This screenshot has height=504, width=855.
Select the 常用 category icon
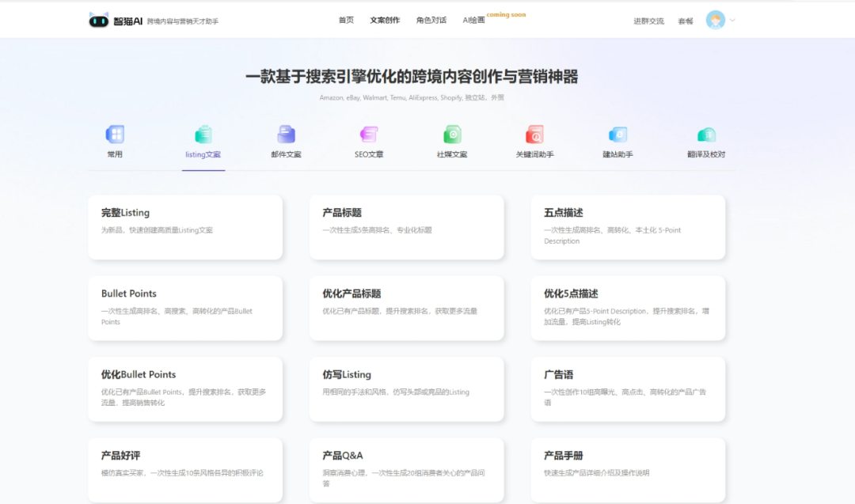(x=114, y=136)
